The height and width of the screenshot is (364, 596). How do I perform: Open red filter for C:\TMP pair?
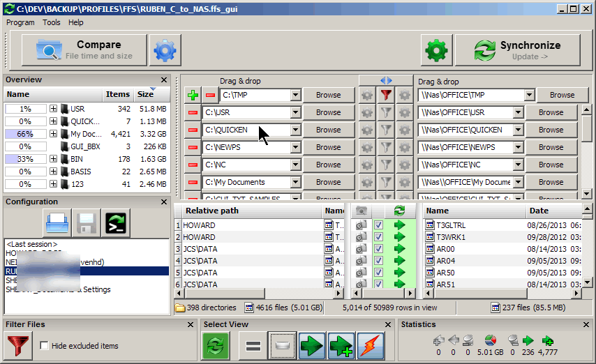386,95
